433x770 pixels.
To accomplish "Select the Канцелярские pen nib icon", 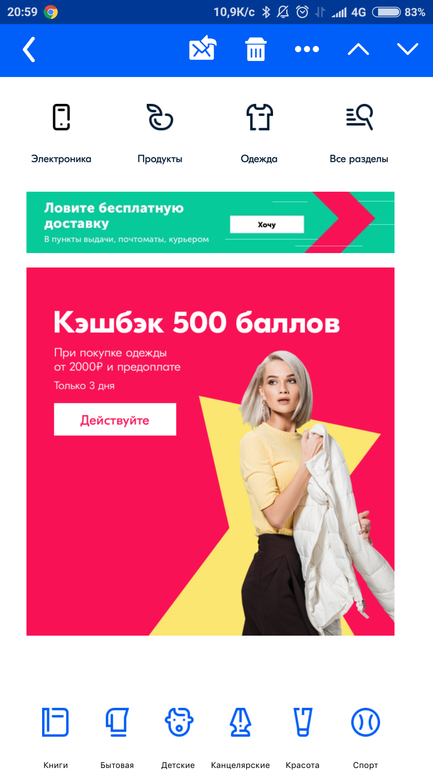I will (241, 722).
